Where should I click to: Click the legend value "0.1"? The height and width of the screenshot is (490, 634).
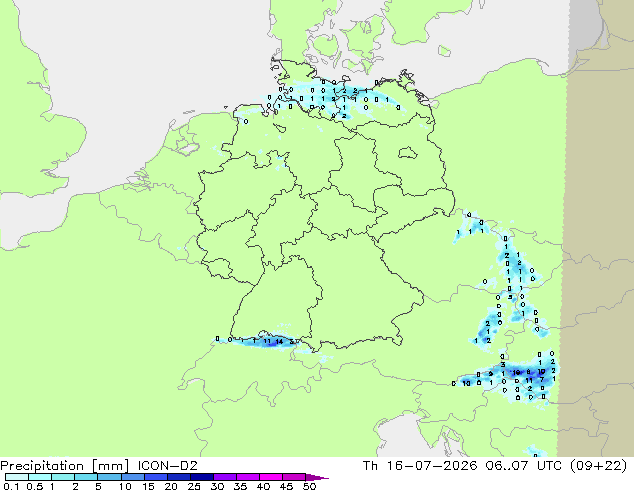click(11, 486)
